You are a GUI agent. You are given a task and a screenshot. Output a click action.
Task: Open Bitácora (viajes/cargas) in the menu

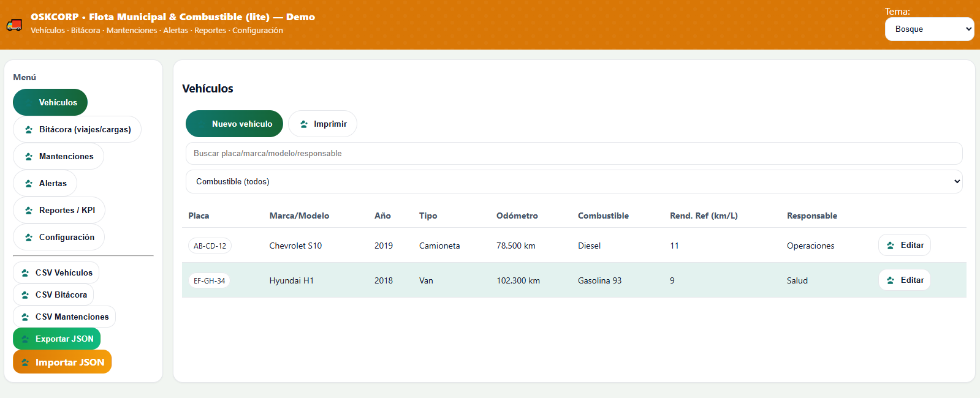tap(77, 130)
